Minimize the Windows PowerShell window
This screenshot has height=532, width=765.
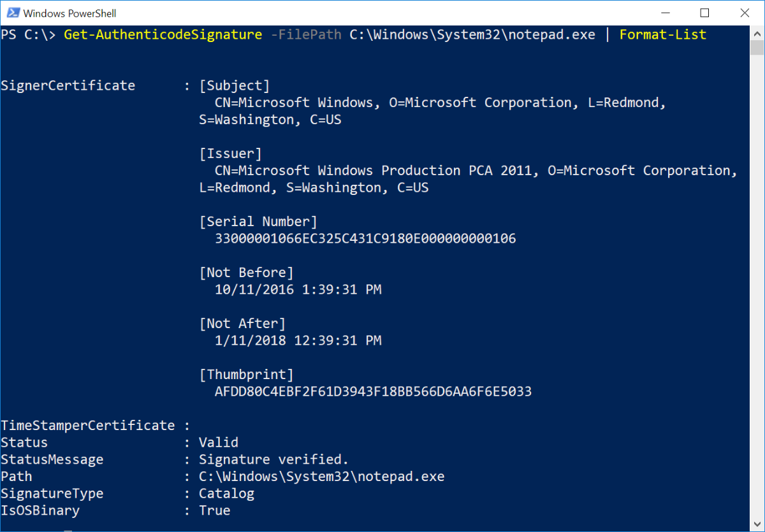(667, 13)
